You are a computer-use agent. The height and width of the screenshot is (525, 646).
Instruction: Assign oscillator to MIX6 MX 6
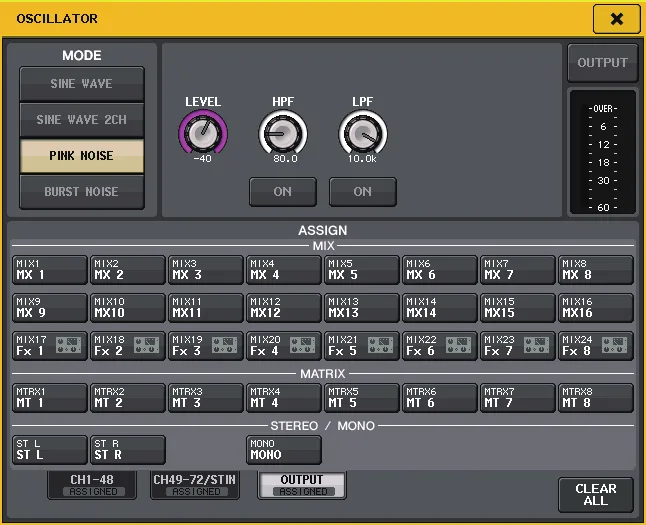440,270
